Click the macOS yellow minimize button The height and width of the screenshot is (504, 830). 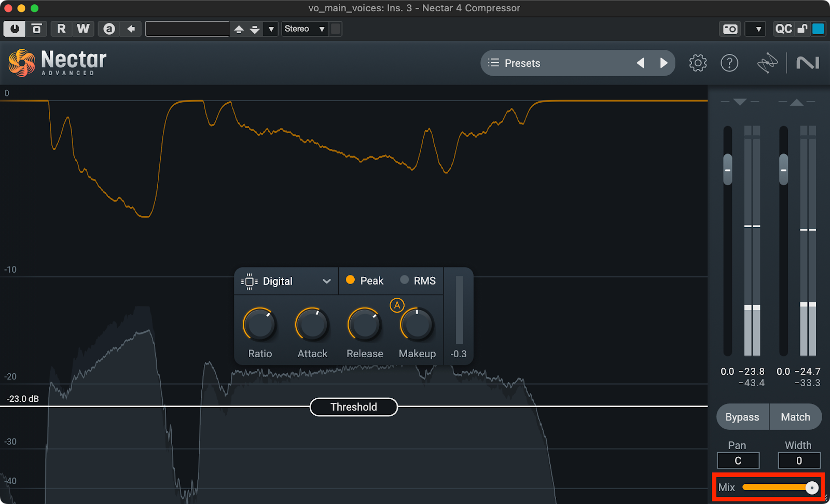[21, 8]
